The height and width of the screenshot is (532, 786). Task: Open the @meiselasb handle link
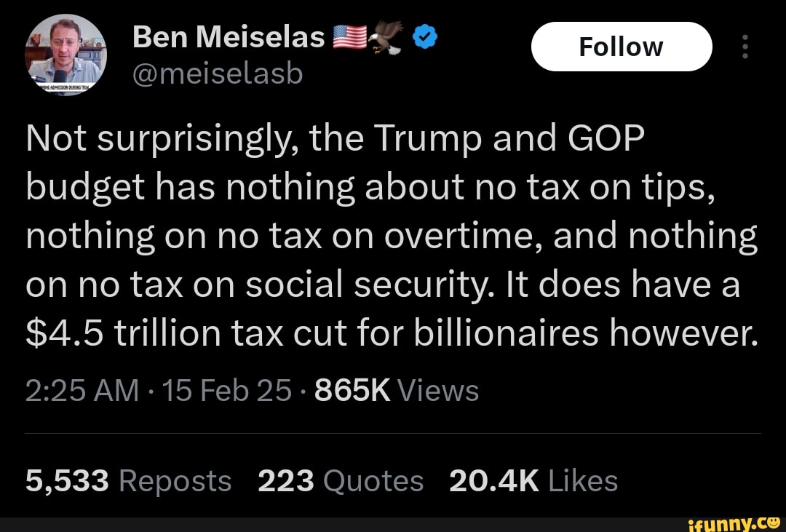coord(217,73)
